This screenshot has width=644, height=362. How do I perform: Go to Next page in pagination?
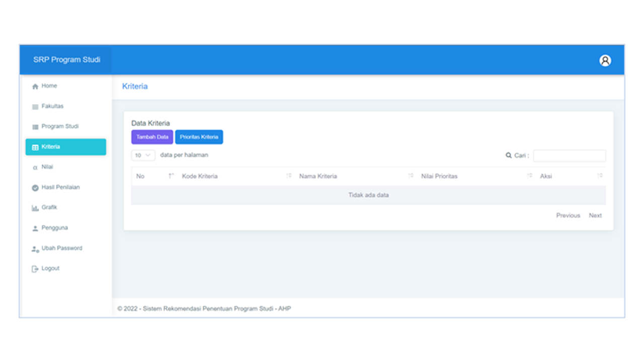click(x=595, y=215)
